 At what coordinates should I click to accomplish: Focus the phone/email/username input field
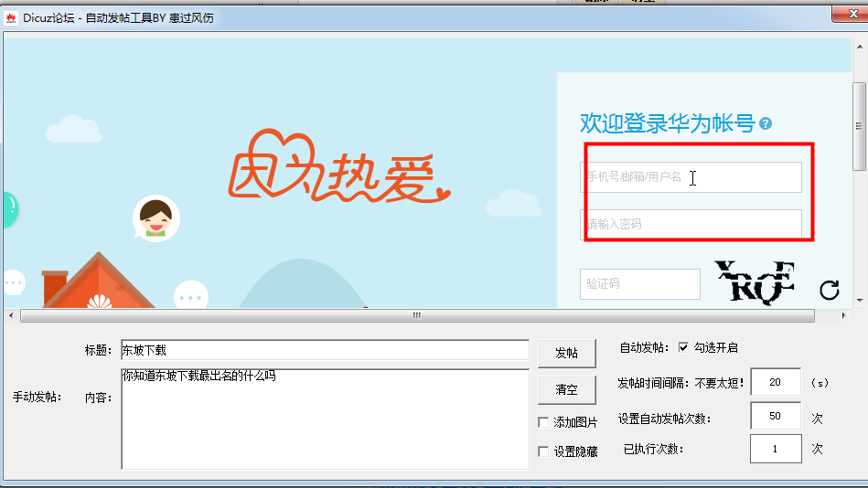691,177
